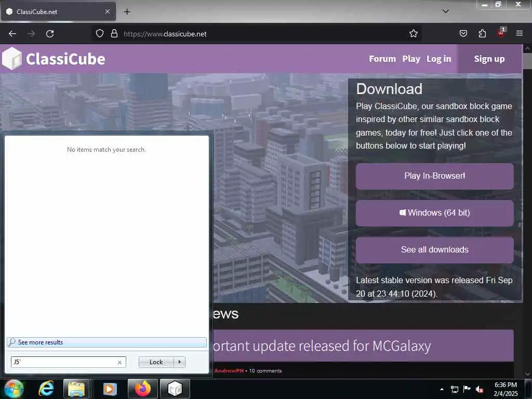List all tabs with the chevron button

click(x=445, y=11)
